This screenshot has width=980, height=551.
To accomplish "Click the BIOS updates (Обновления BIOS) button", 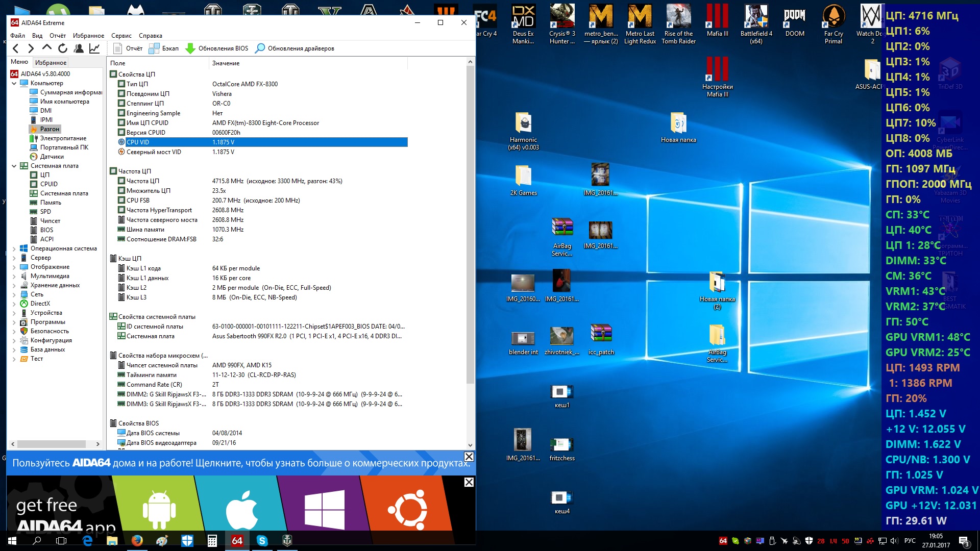I will [217, 48].
